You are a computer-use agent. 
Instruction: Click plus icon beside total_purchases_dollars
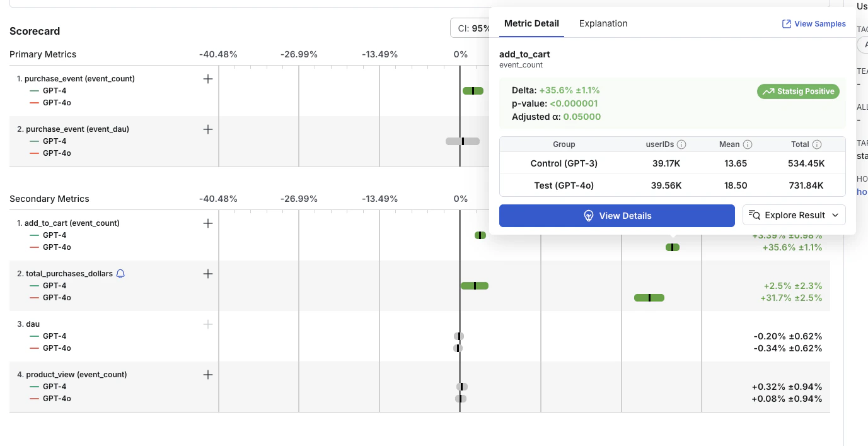tap(208, 274)
